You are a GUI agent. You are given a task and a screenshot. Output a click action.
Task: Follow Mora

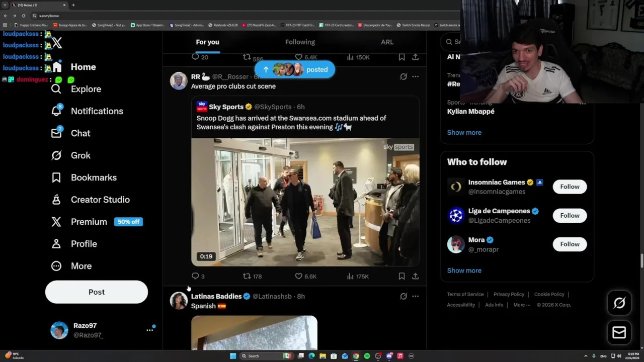(570, 244)
